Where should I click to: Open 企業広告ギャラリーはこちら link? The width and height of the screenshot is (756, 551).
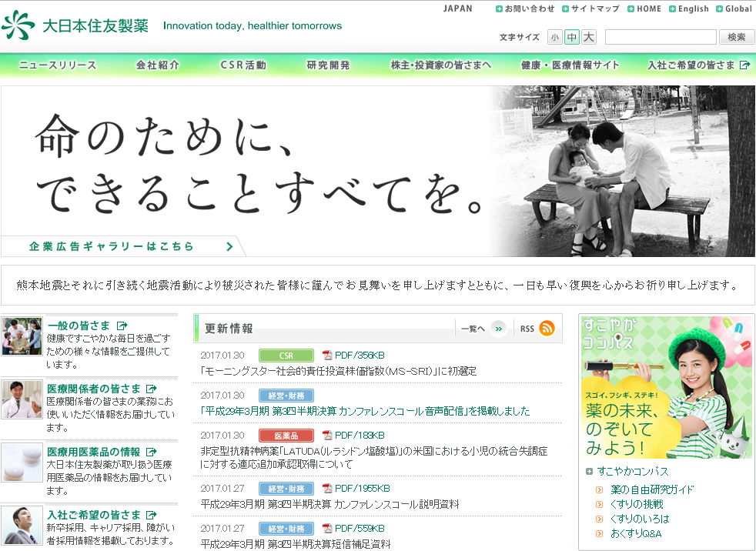(x=111, y=246)
